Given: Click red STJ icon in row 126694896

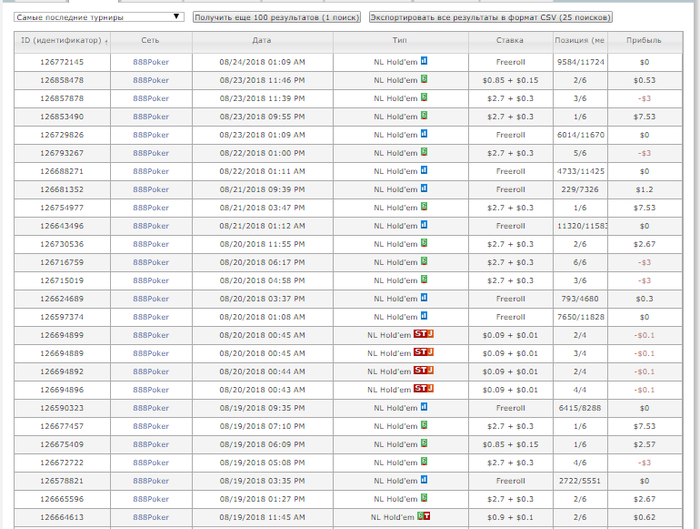Looking at the screenshot, I should tap(423, 389).
